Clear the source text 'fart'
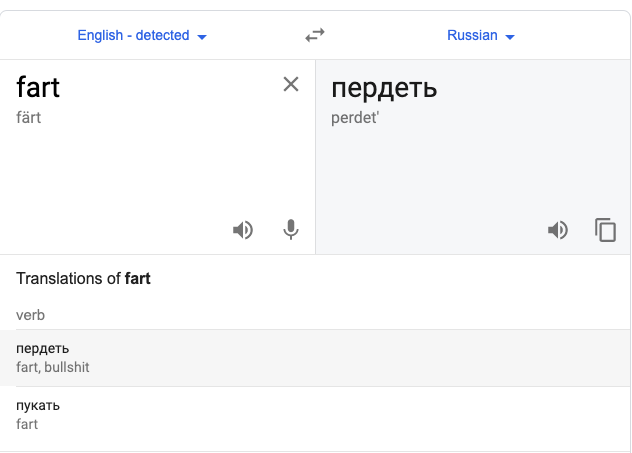The image size is (632, 453). [291, 85]
